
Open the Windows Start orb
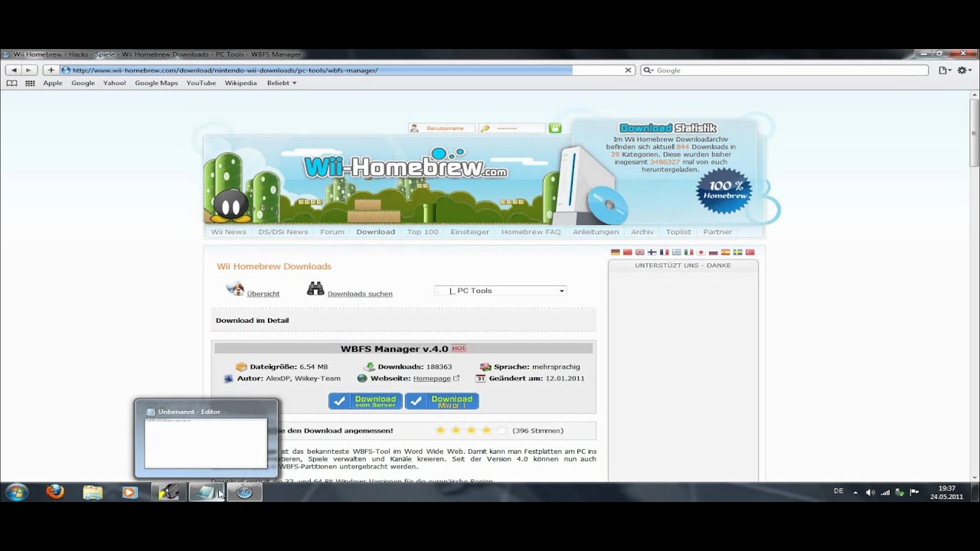[x=16, y=492]
